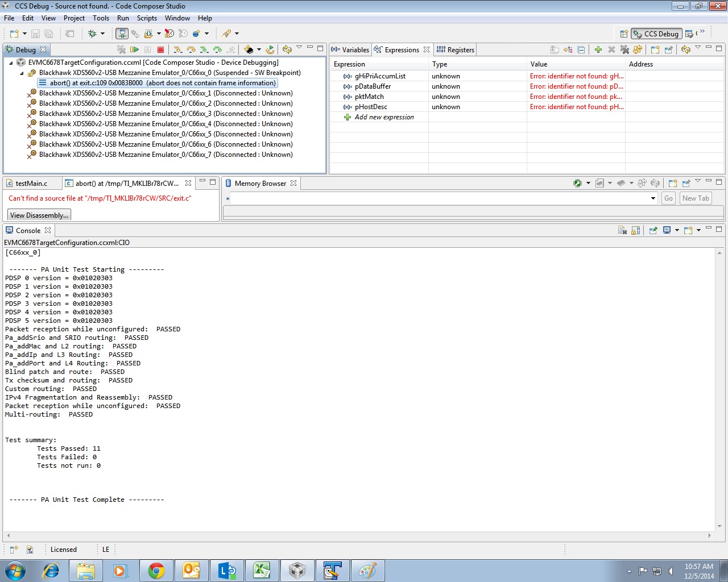Click the Resume (play) button in the Debug toolbar
This screenshot has height=582, width=728.
pyautogui.click(x=135, y=49)
